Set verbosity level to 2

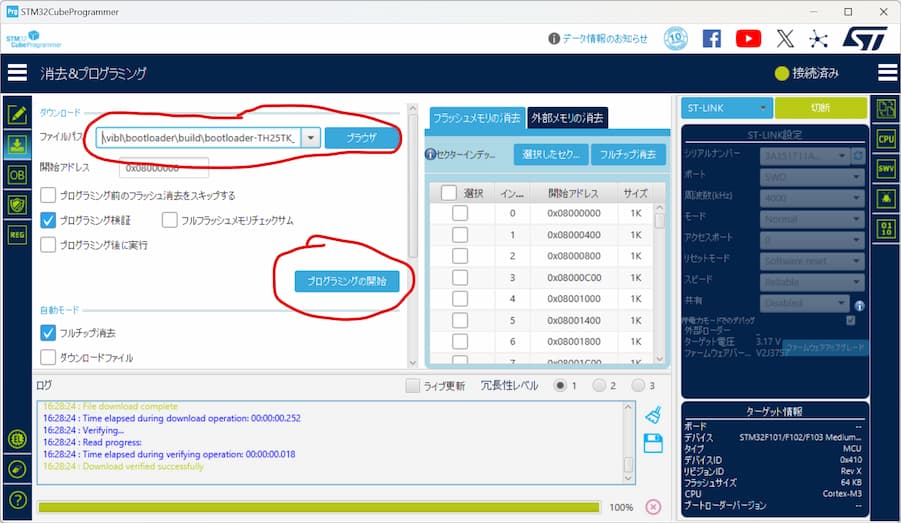[x=599, y=386]
